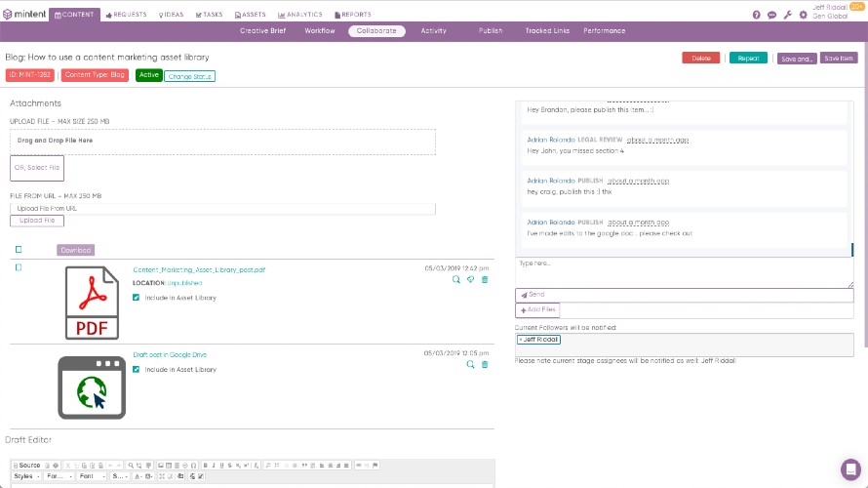Maximize the Draft Editor

pyautogui.click(x=162, y=476)
